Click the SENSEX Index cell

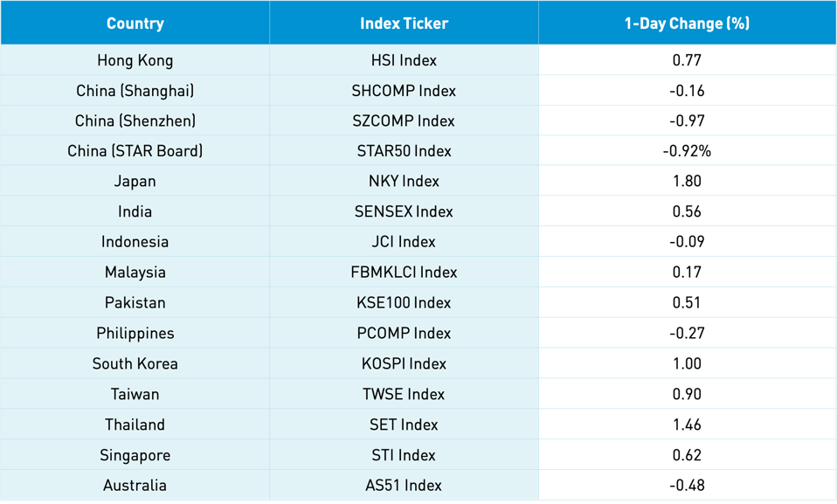tap(404, 211)
